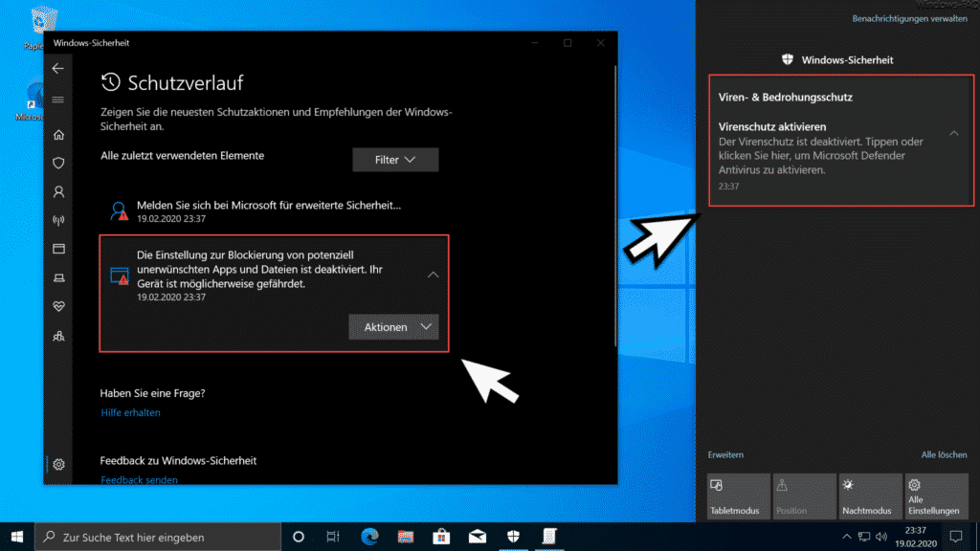Collapse the potentially unwanted apps entry chevron
Image resolution: width=980 pixels, height=551 pixels.
(434, 275)
